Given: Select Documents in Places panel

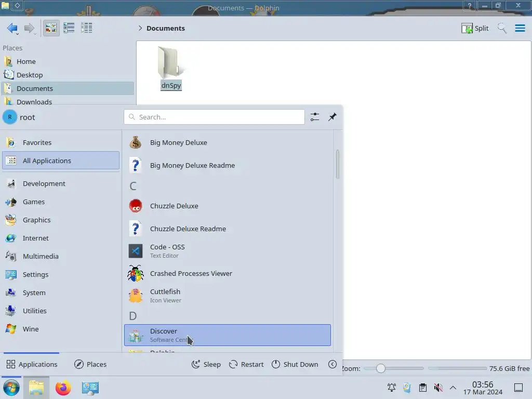Looking at the screenshot, I should pos(68,88).
